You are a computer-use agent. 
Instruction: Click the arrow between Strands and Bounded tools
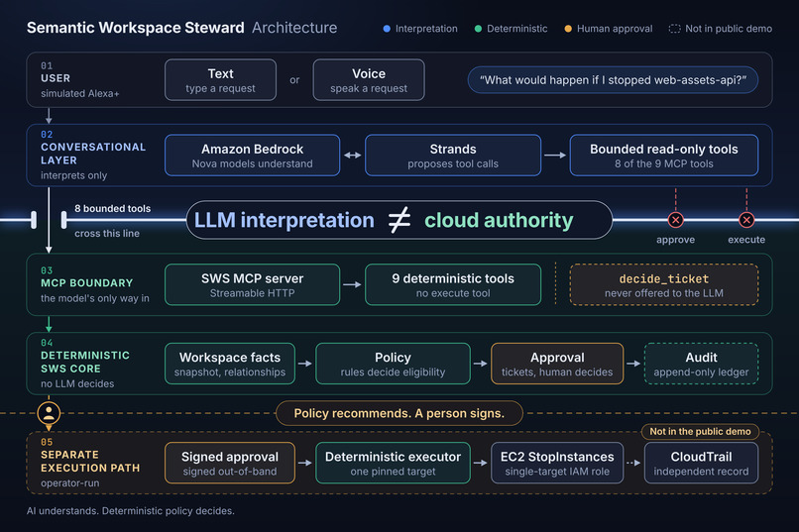tap(555, 156)
